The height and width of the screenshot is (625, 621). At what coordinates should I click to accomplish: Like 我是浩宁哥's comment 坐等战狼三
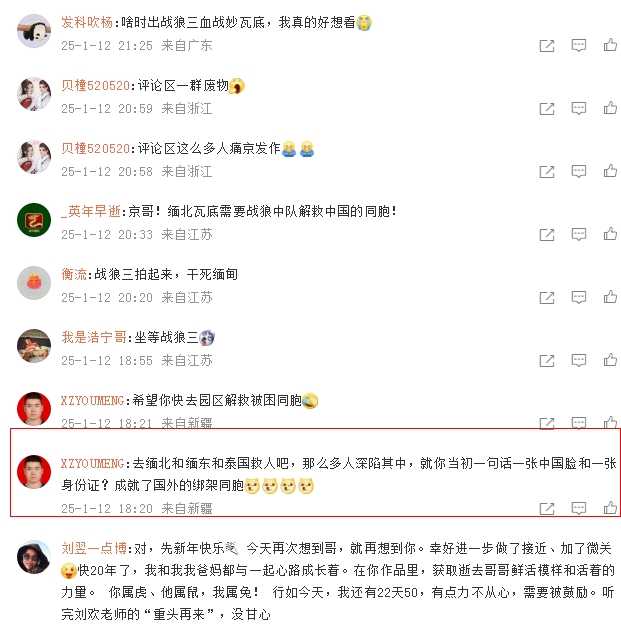[x=610, y=360]
